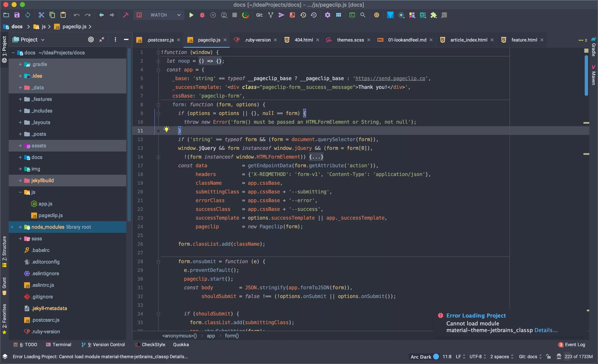
Task: Open app.js in project tree
Action: 45,204
